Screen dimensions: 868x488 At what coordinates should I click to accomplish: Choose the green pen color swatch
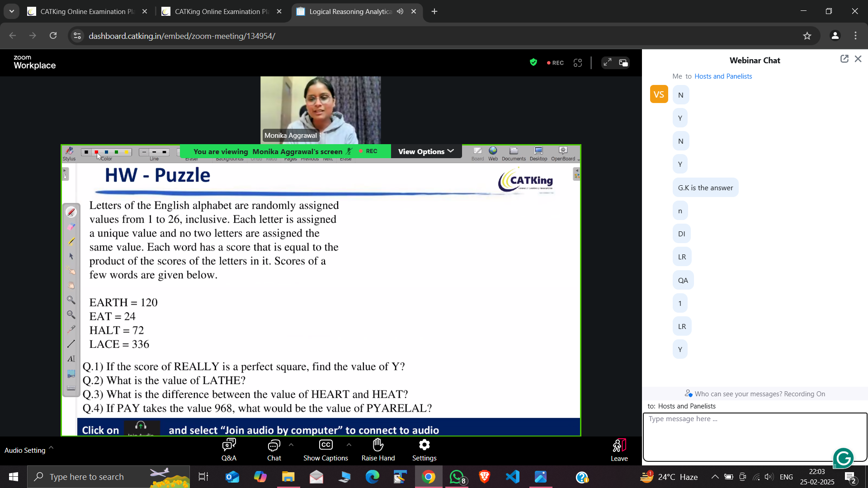click(116, 152)
